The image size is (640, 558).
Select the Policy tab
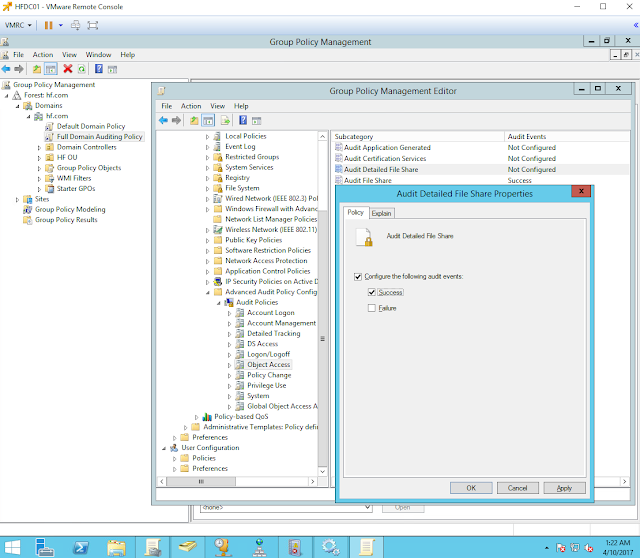[x=356, y=212]
